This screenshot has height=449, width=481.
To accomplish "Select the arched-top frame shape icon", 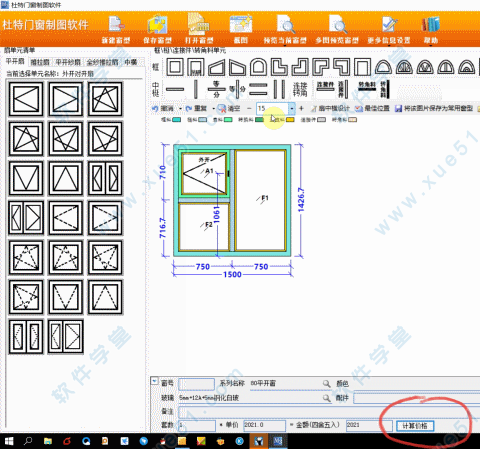I will [x=258, y=67].
